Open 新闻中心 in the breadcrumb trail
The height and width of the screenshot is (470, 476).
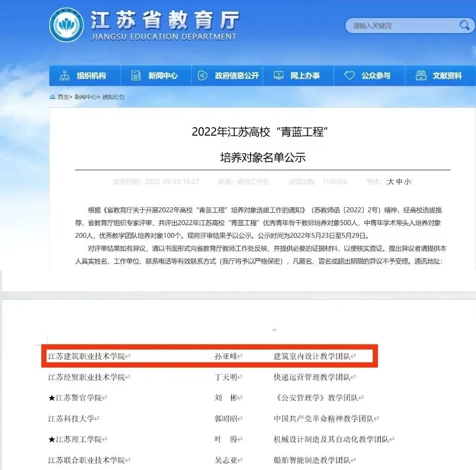[x=86, y=97]
